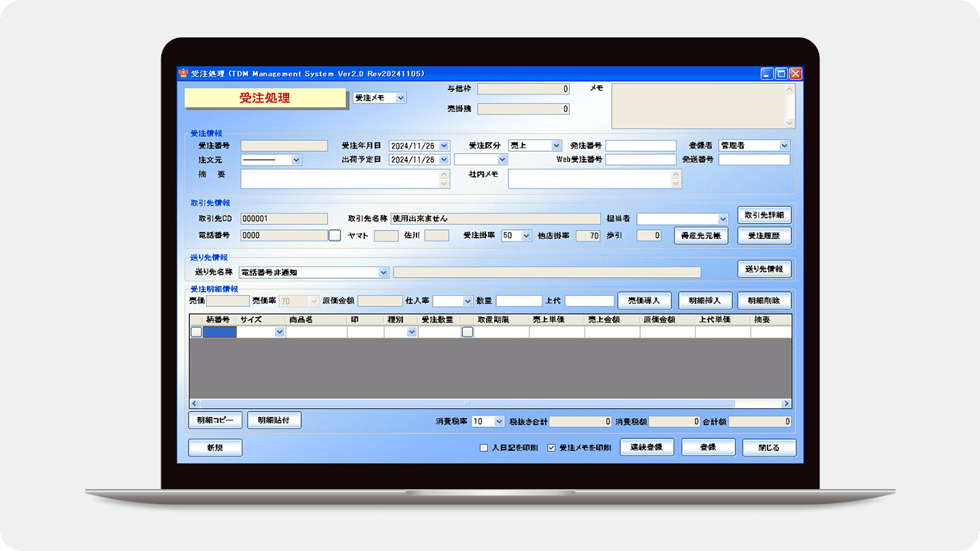Open the 受注年月日 date picker dropdown
980x551 pixels.
tap(444, 146)
